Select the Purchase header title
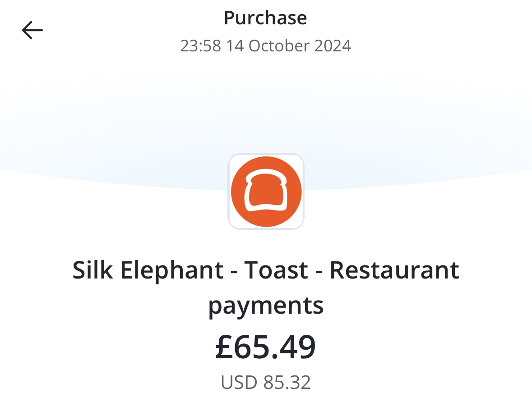Screen dimensions: 532x402 265,18
